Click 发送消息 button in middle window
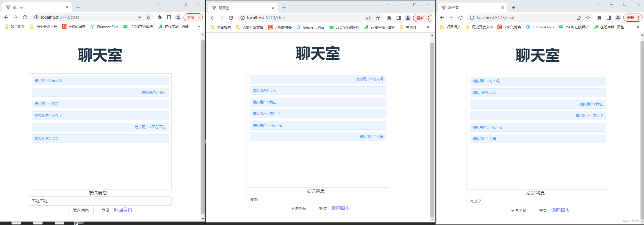 pos(299,209)
